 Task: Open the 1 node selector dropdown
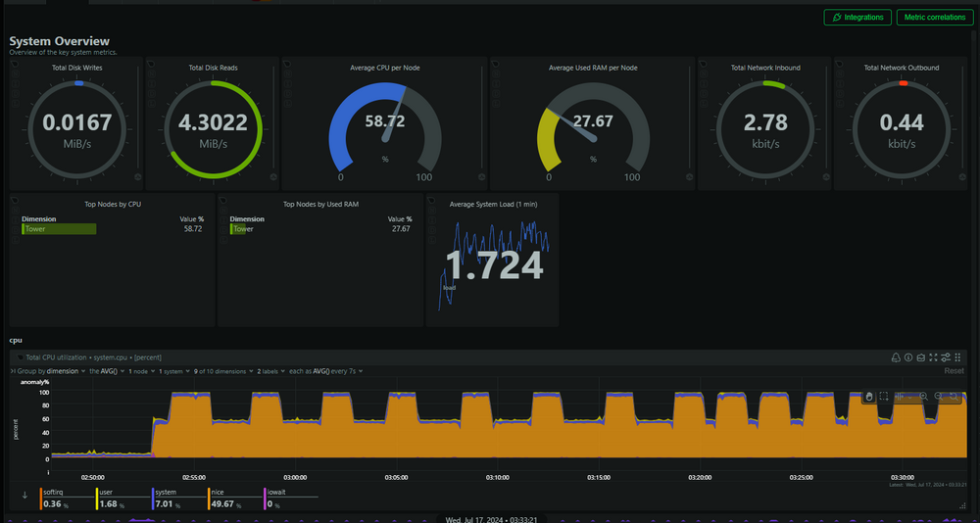pyautogui.click(x=141, y=371)
